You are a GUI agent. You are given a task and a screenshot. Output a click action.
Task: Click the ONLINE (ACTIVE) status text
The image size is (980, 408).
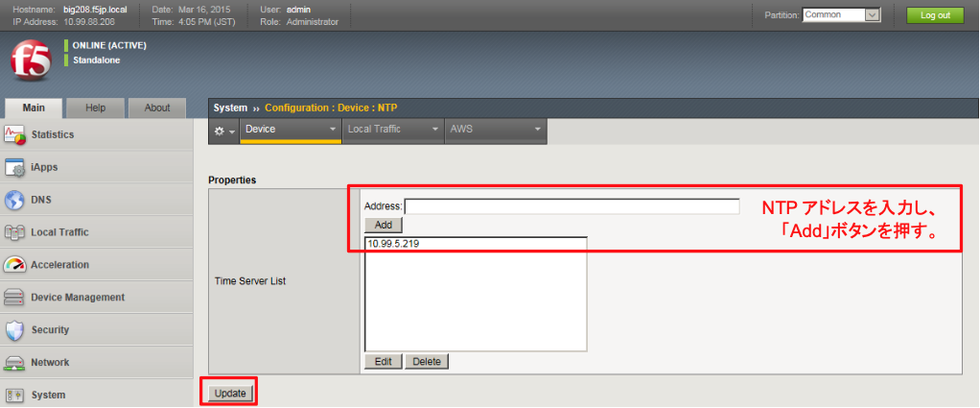tap(109, 46)
